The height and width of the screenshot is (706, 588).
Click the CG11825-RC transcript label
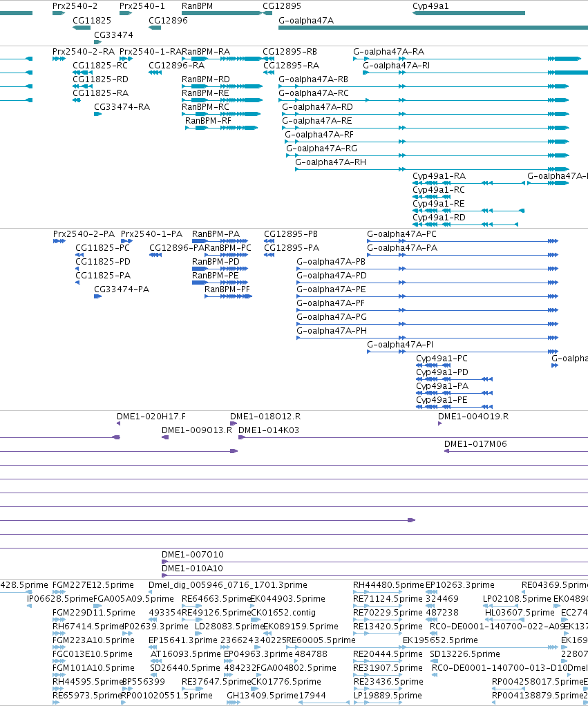(x=100, y=66)
